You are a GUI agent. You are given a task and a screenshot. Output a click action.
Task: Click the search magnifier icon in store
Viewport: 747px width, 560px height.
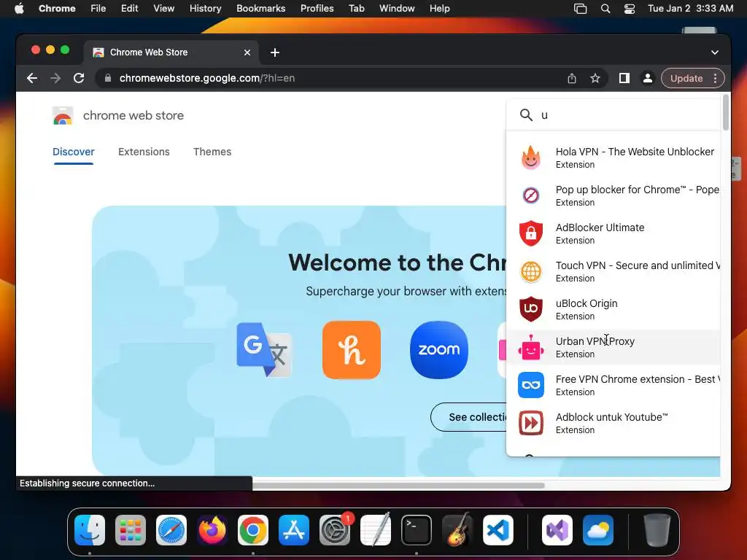point(526,114)
